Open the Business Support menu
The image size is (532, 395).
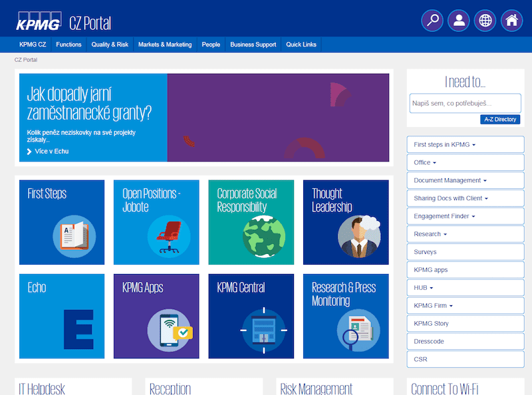coord(253,45)
